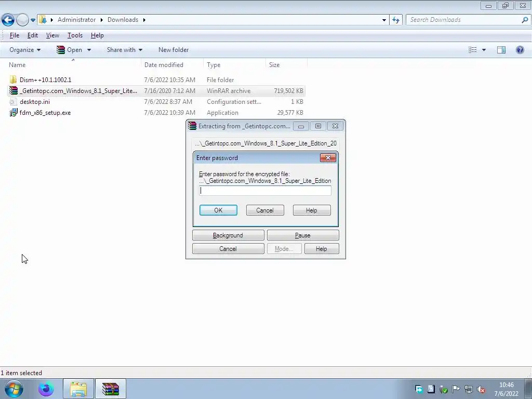Click the Open toolbar button
Image resolution: width=532 pixels, height=399 pixels.
[69, 50]
